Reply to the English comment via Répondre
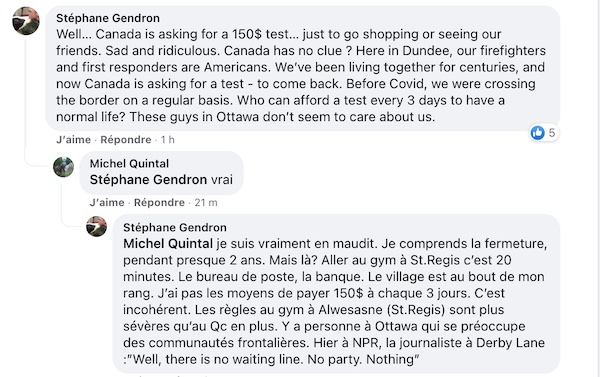 click(x=126, y=140)
